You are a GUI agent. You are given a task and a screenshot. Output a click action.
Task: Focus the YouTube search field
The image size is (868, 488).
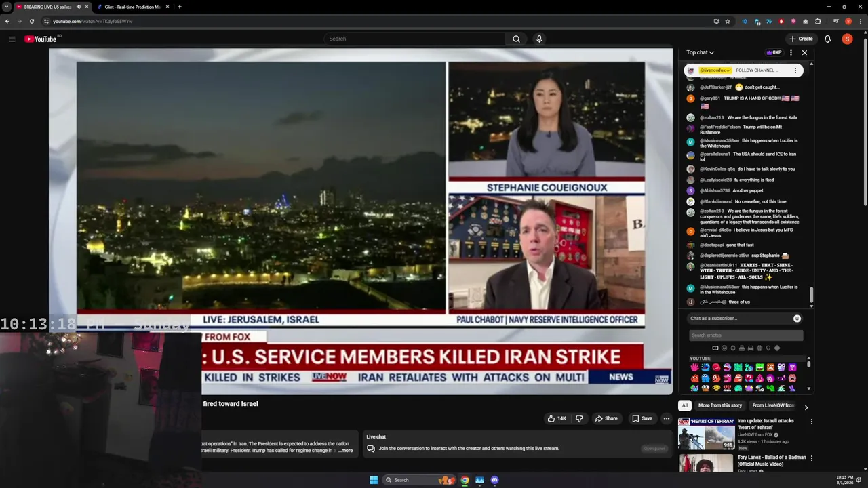[x=414, y=39]
